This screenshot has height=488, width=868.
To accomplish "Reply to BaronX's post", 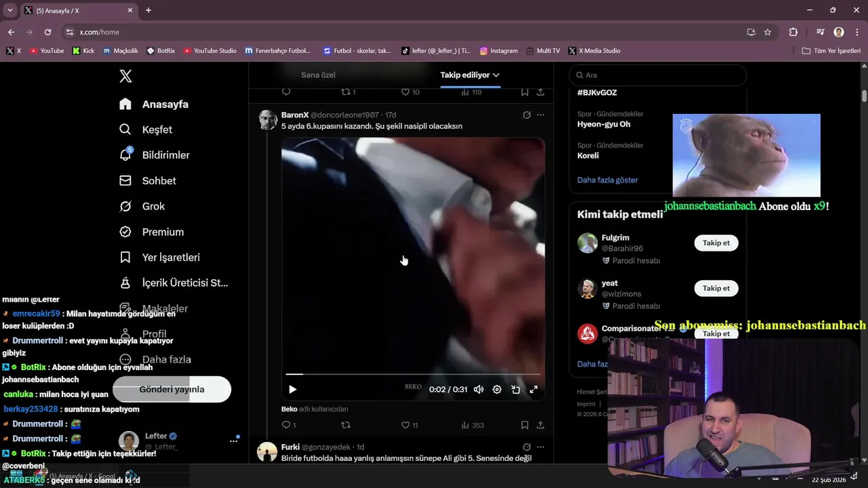I will point(286,425).
